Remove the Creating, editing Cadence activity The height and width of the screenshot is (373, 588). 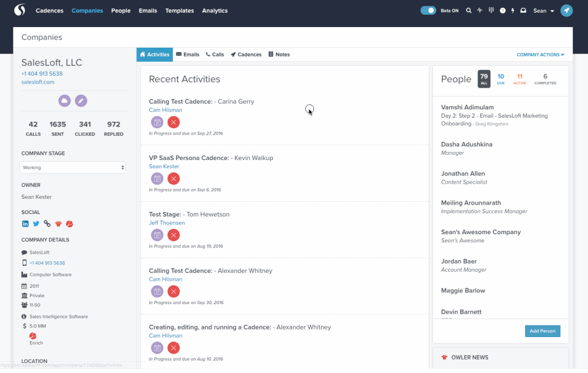pyautogui.click(x=173, y=348)
